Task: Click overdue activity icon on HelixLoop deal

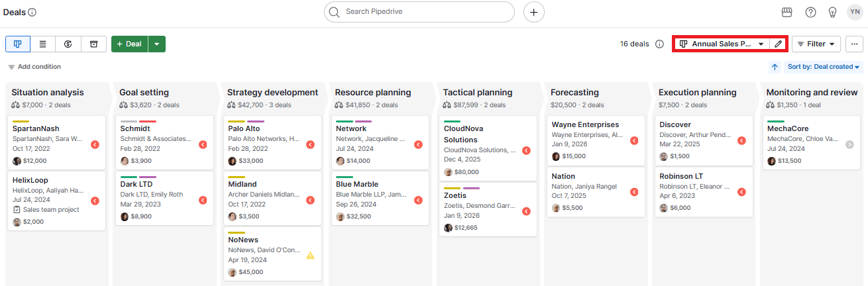Action: pos(95,201)
